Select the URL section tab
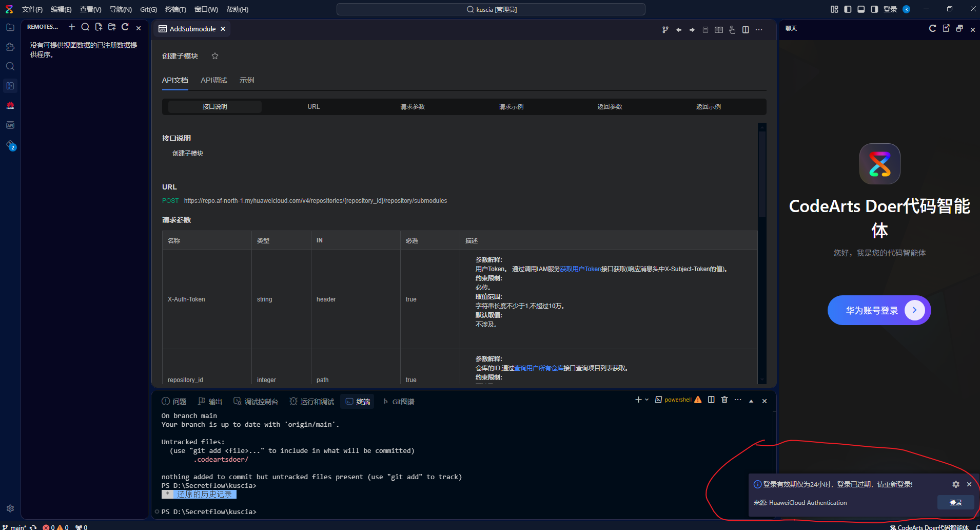 coord(313,106)
